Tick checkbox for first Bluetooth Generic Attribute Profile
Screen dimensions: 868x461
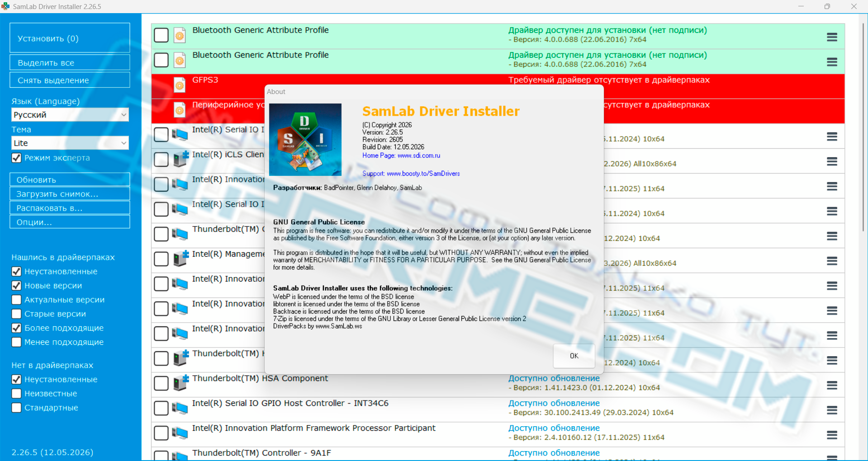tap(161, 35)
